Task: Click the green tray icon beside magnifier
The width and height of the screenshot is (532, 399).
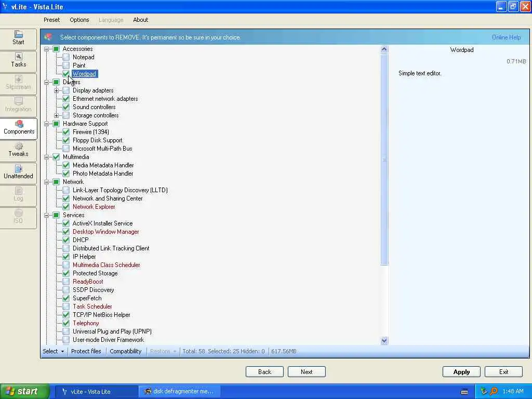Action: coord(484,391)
